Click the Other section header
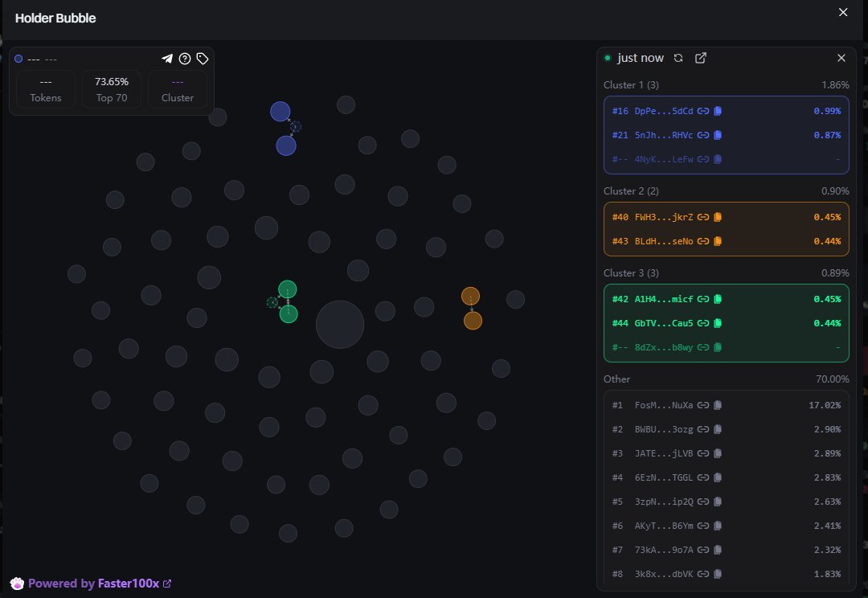The image size is (868, 598). 616,379
